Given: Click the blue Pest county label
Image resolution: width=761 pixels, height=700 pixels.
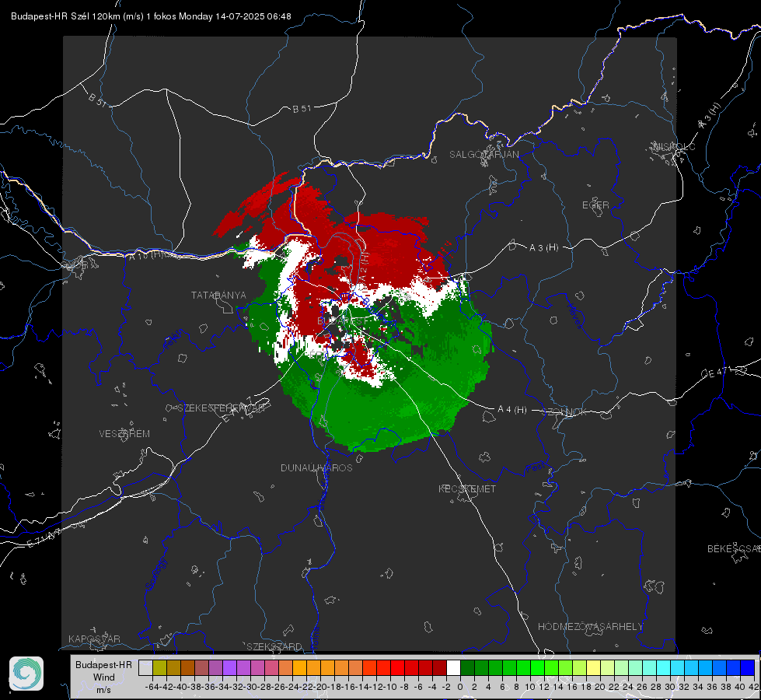Looking at the screenshot, I should (x=535, y=468).
